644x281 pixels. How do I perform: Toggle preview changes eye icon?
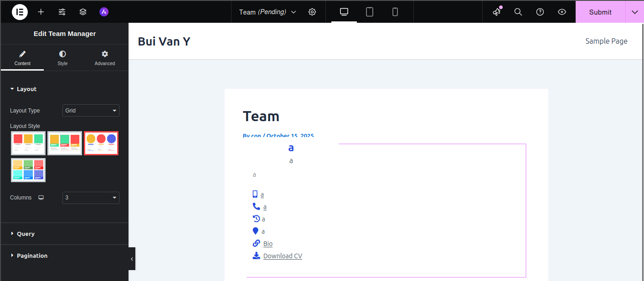(x=562, y=12)
